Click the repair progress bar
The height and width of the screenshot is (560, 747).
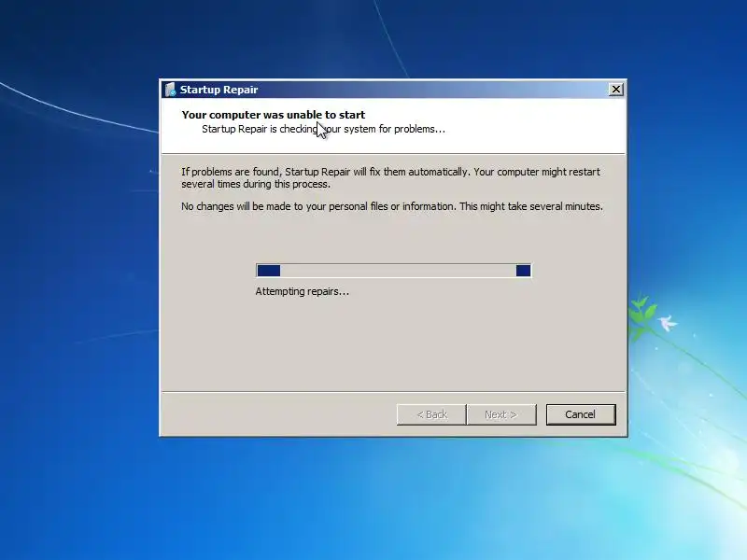click(x=393, y=271)
